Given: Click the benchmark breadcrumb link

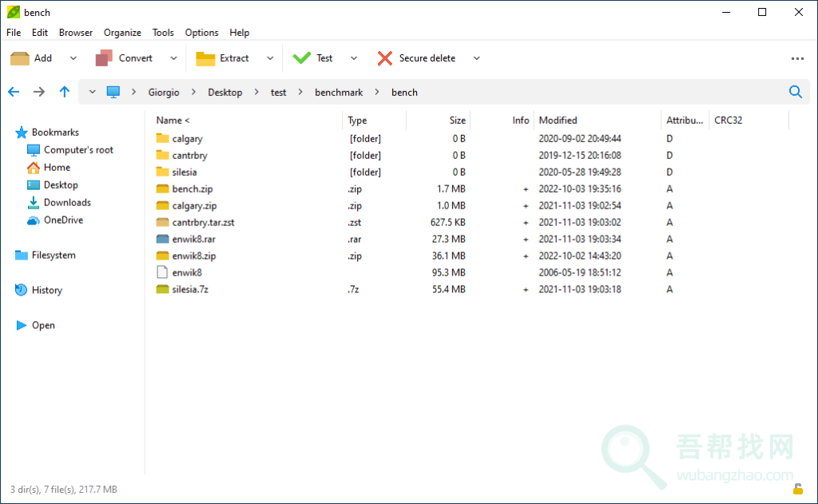Looking at the screenshot, I should tap(339, 92).
